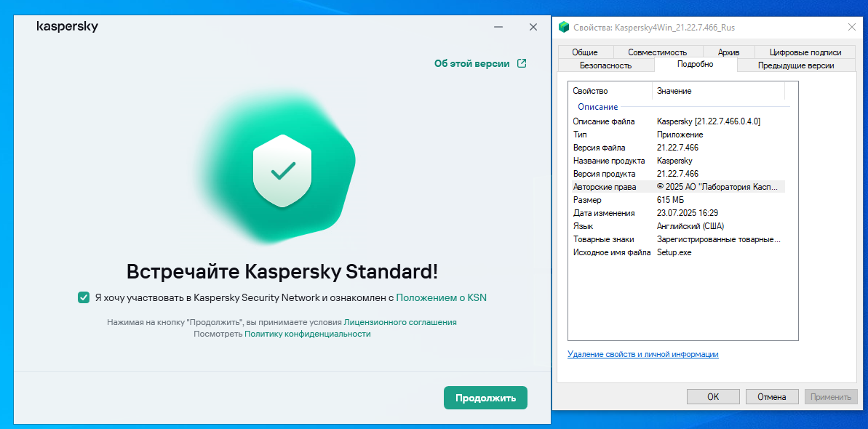Uncheck the Kaspersky Security Network participation checkbox
The width and height of the screenshot is (868, 429).
(83, 298)
